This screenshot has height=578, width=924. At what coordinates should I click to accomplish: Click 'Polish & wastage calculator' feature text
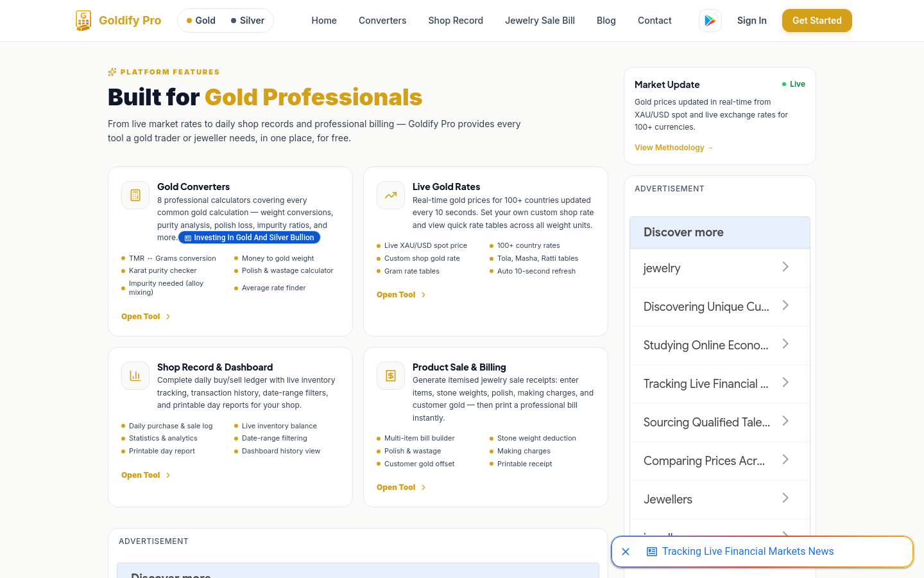(x=287, y=271)
